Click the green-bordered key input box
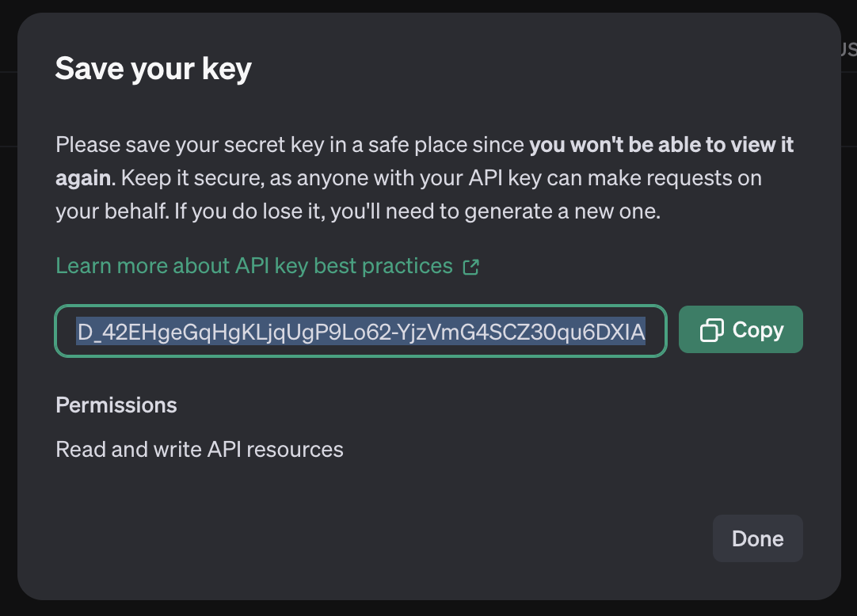This screenshot has height=616, width=857. pyautogui.click(x=360, y=331)
